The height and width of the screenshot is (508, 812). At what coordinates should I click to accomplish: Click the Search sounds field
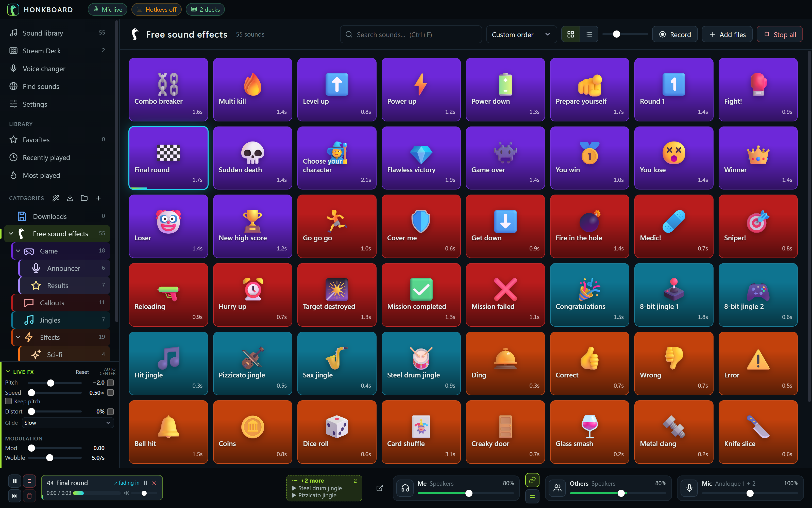click(411, 34)
